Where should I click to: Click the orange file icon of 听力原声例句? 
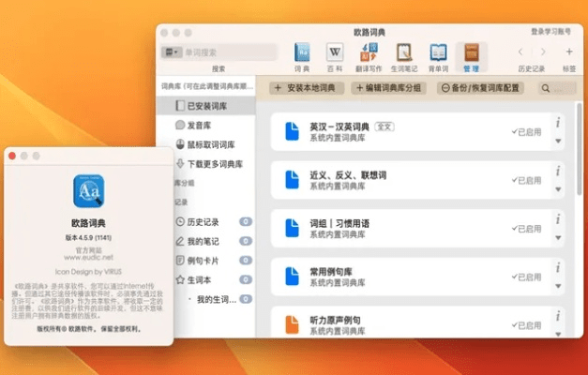[293, 324]
